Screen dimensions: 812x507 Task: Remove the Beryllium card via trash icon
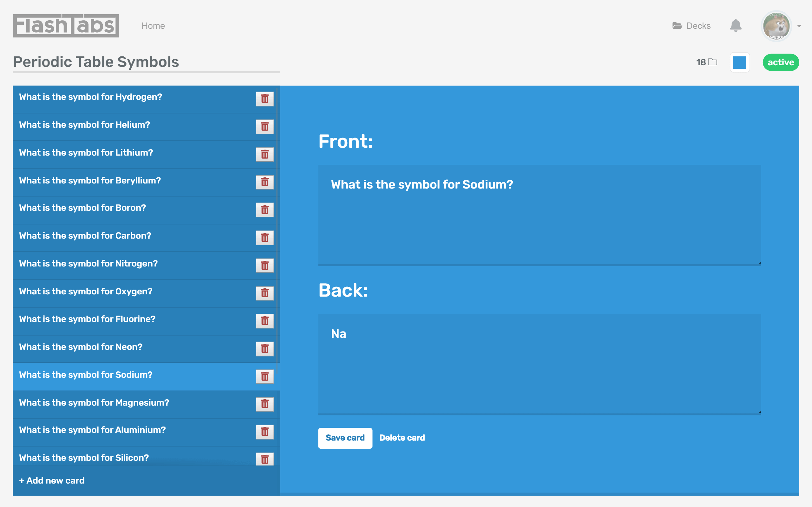pos(265,182)
